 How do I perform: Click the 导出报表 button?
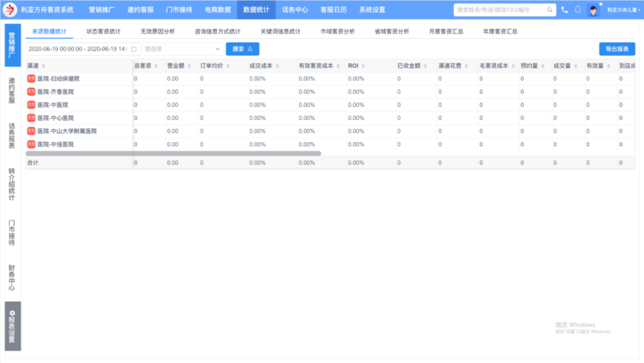(x=616, y=49)
